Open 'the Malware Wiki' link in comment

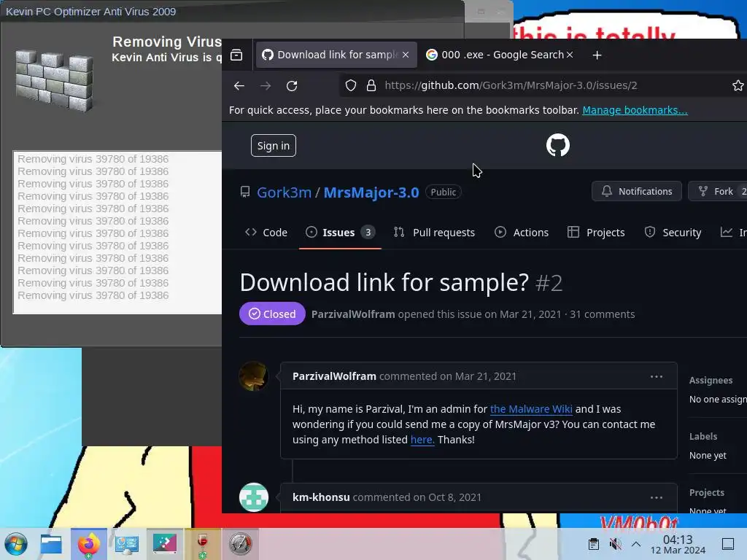pos(531,409)
